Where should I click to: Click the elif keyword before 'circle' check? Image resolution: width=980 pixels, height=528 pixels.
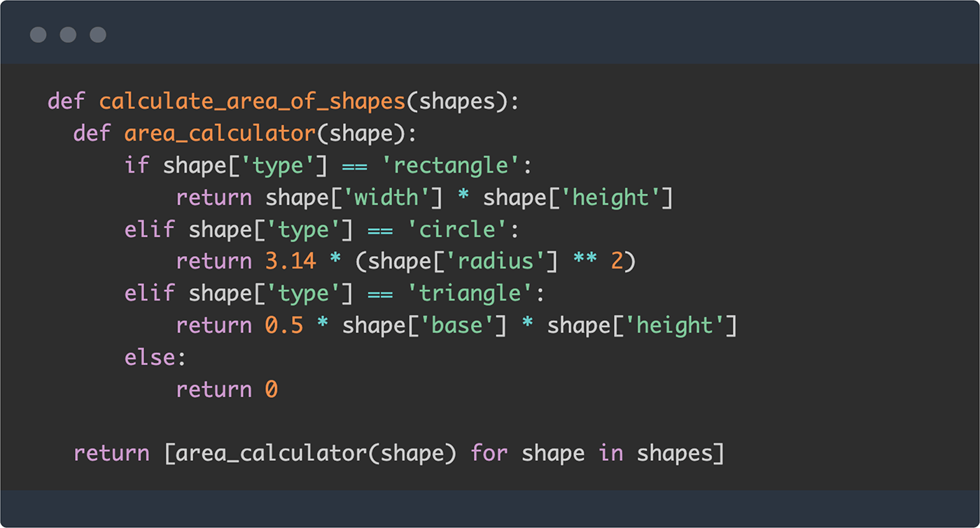[149, 229]
